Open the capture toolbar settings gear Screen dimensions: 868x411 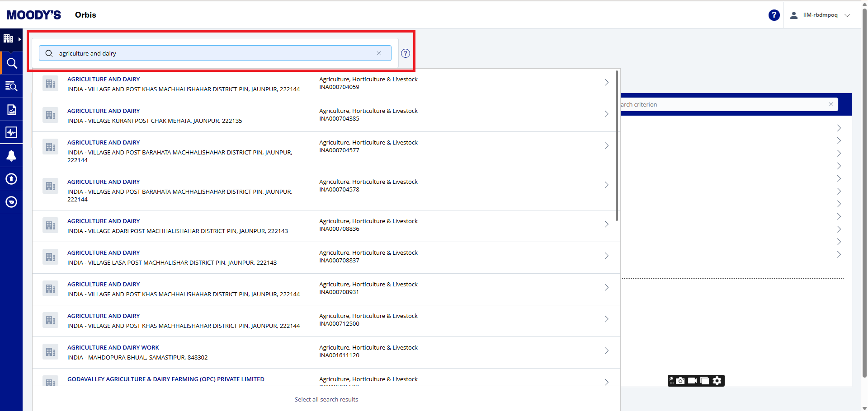pyautogui.click(x=717, y=381)
